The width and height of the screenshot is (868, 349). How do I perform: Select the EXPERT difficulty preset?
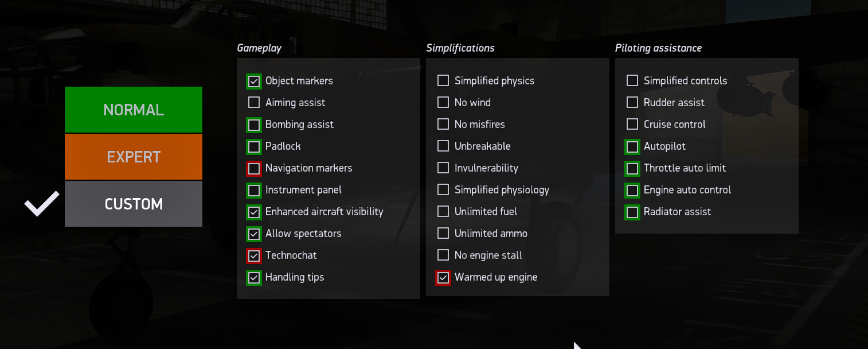click(x=134, y=157)
